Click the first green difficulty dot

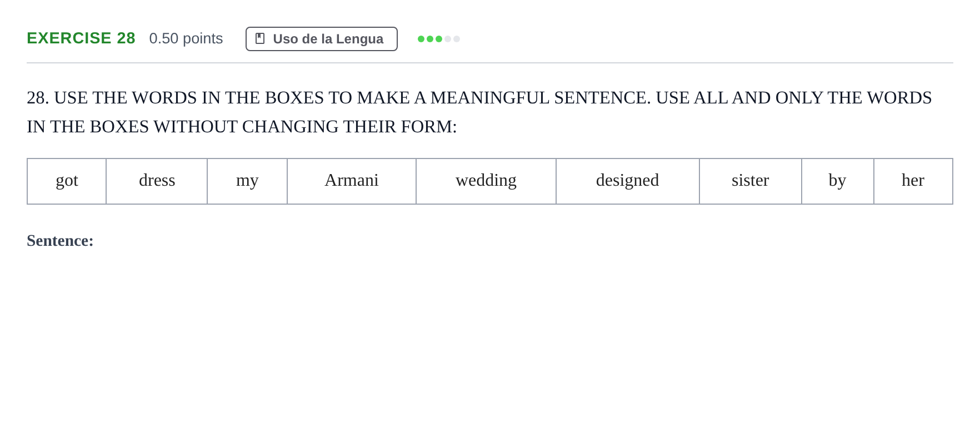pos(421,39)
